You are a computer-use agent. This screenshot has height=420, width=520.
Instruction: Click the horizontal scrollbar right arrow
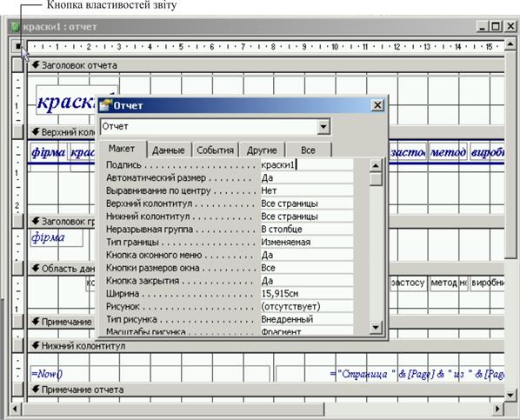click(497, 409)
